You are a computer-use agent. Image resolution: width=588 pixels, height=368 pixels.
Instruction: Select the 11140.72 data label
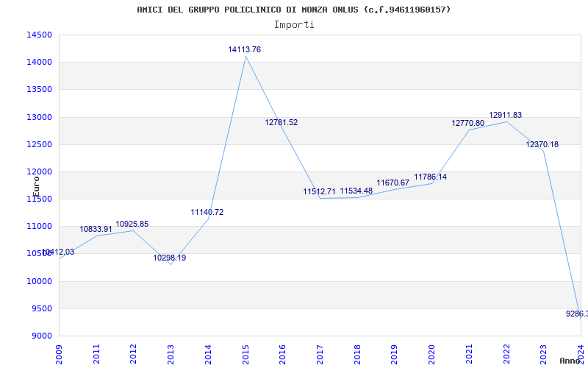[x=207, y=212]
